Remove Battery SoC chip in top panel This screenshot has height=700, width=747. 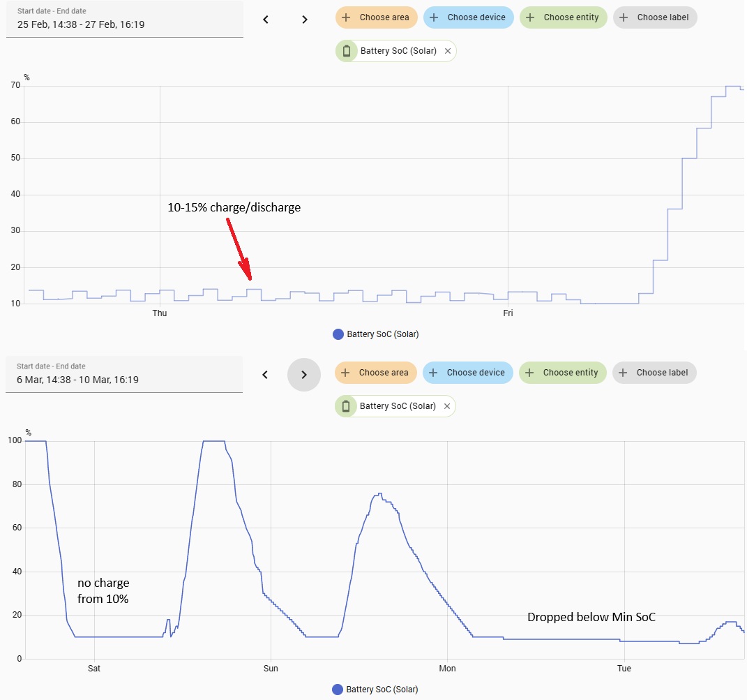coord(448,51)
